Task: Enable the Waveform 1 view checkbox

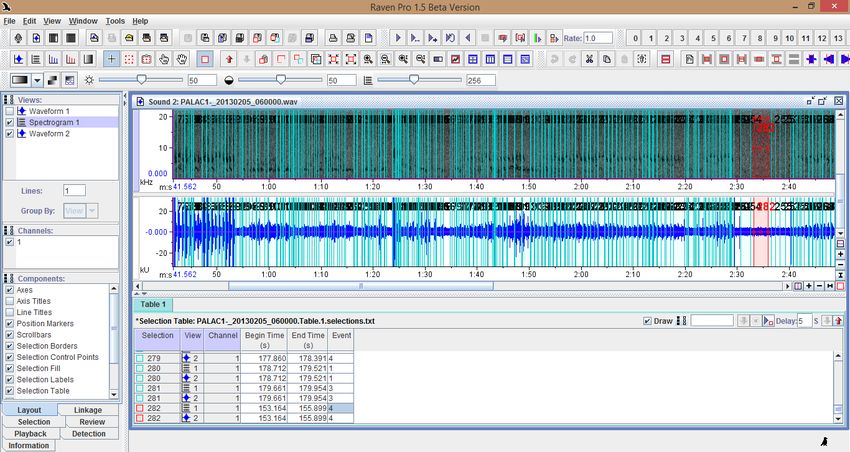Action: point(9,111)
